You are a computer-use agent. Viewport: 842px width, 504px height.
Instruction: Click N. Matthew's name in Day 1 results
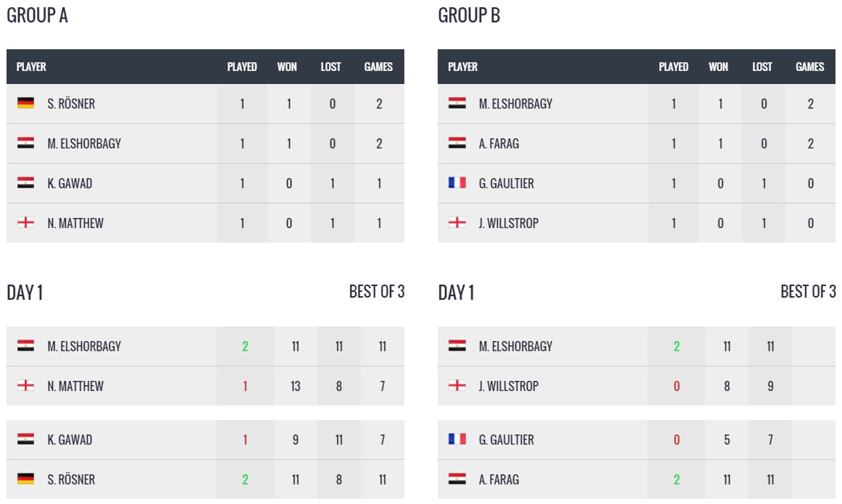click(75, 386)
